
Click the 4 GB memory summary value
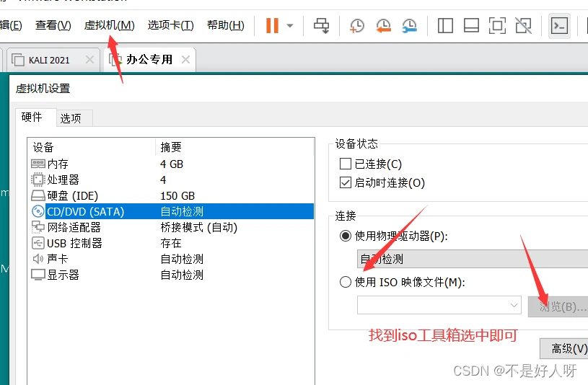172,164
